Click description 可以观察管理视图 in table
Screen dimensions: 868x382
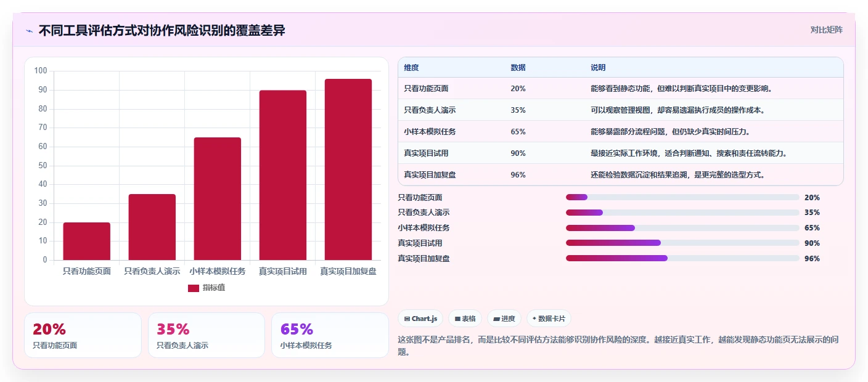(679, 110)
